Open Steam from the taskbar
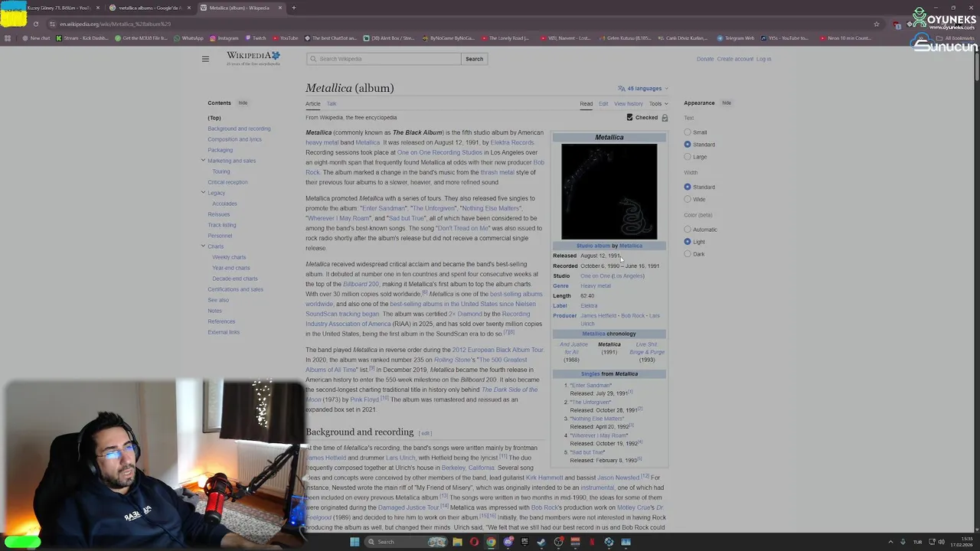The width and height of the screenshot is (980, 551). coord(541,542)
